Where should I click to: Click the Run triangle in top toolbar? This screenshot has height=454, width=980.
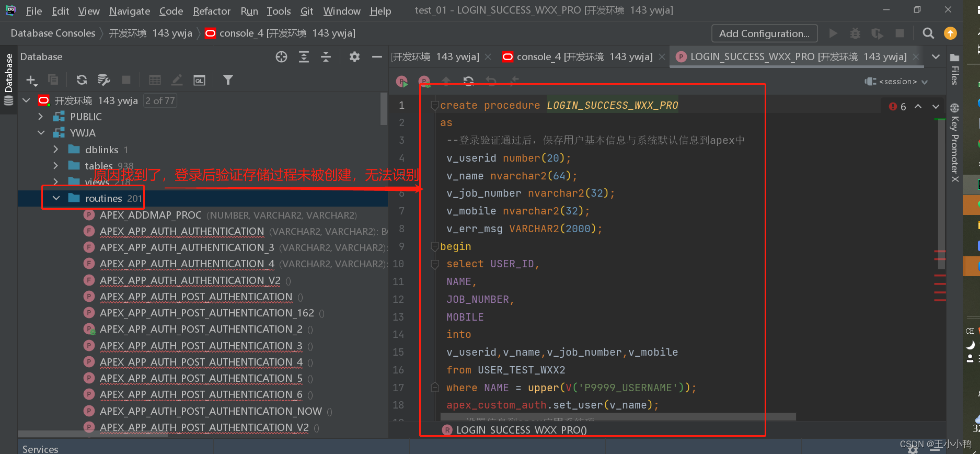[x=833, y=33]
